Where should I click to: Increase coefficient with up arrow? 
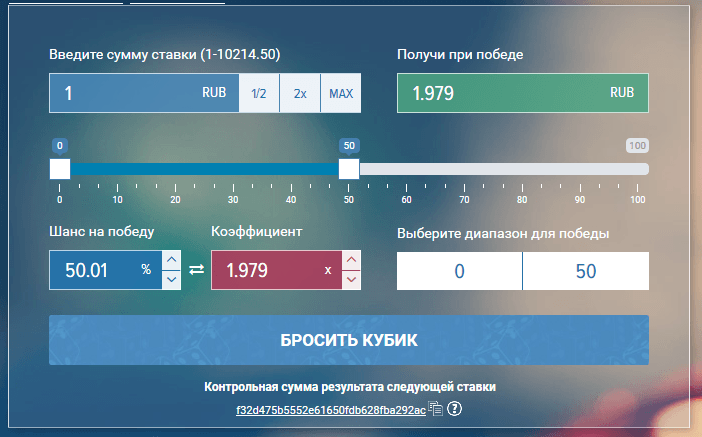pyautogui.click(x=351, y=260)
